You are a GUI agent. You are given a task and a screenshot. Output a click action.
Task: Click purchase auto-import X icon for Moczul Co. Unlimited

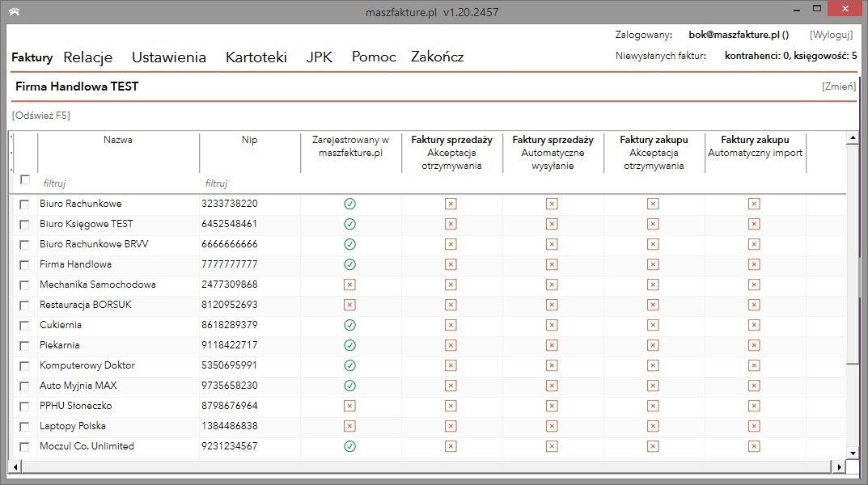(754, 446)
